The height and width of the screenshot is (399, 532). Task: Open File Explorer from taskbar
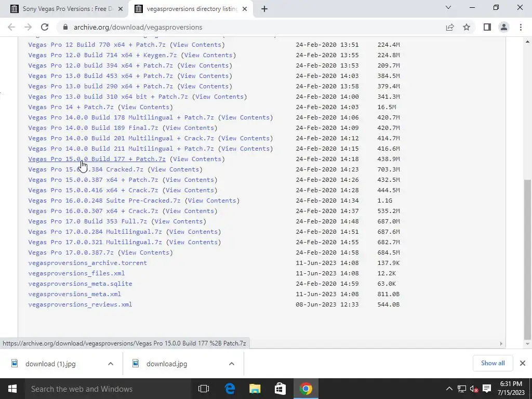255,389
